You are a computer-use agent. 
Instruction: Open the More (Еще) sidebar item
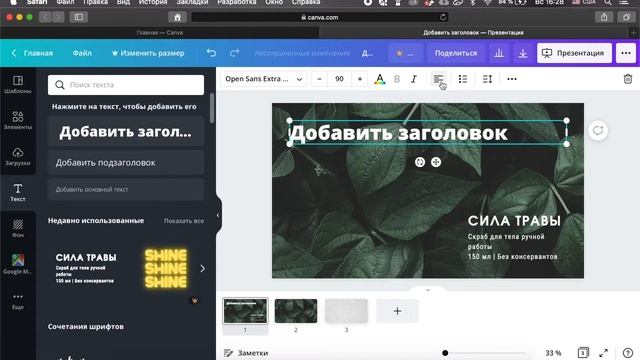tap(18, 301)
